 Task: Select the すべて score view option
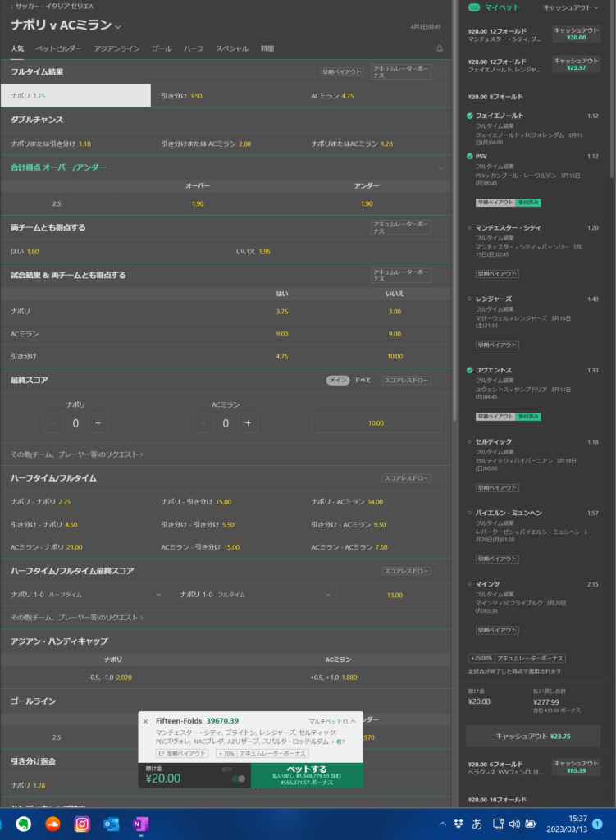[363, 381]
